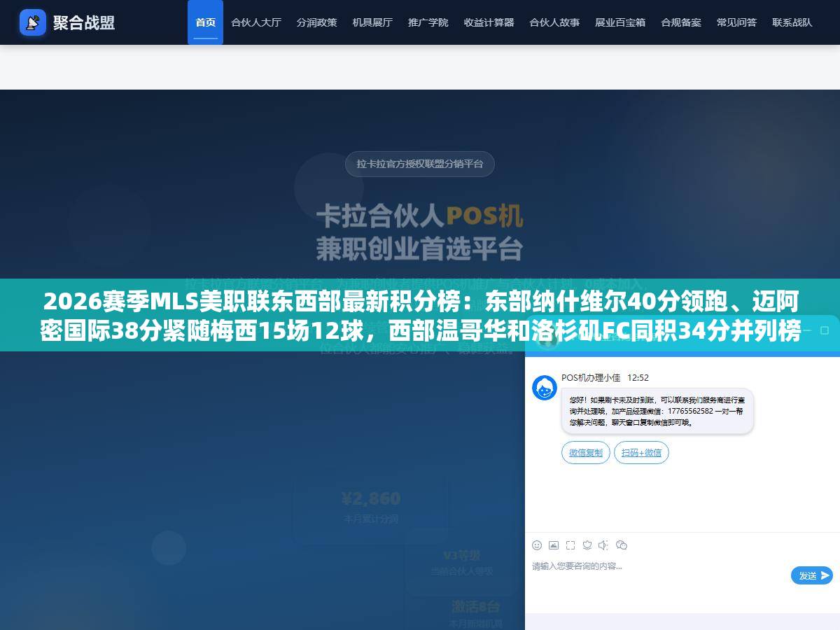Open the 收益计算器 page
The height and width of the screenshot is (630, 840).
pyautogui.click(x=489, y=22)
